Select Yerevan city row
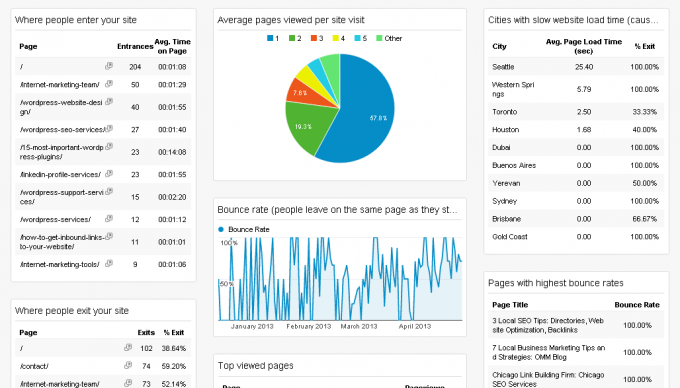 tap(575, 183)
